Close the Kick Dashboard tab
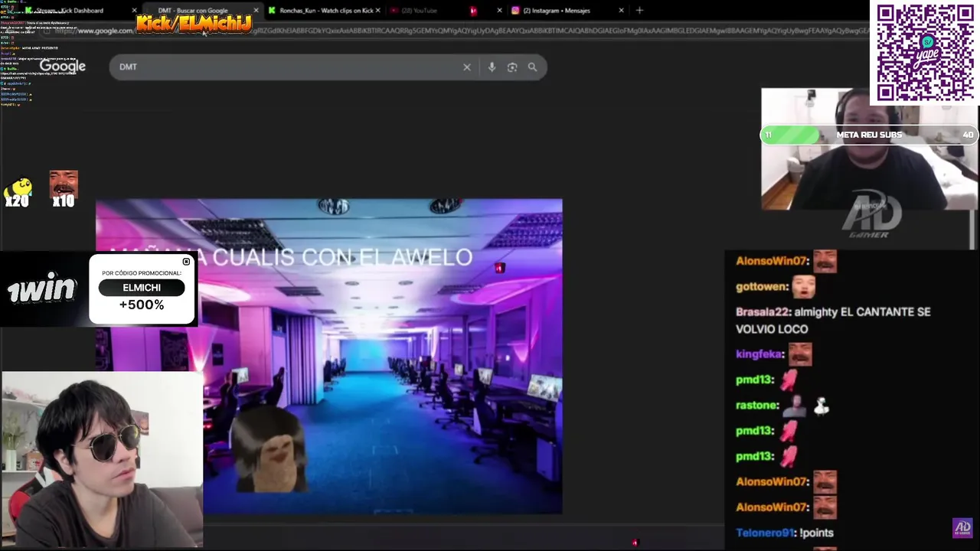 [x=135, y=11]
